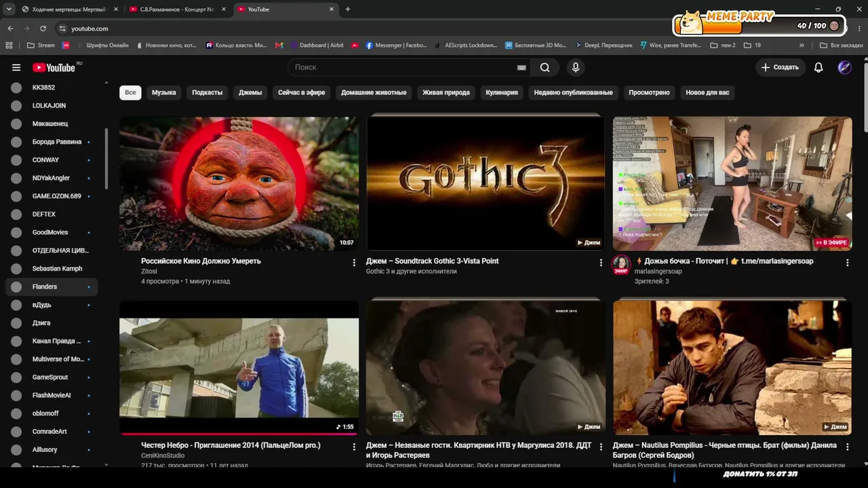Select the 'Живая природа' filter chip
This screenshot has width=868, height=488.
[446, 92]
